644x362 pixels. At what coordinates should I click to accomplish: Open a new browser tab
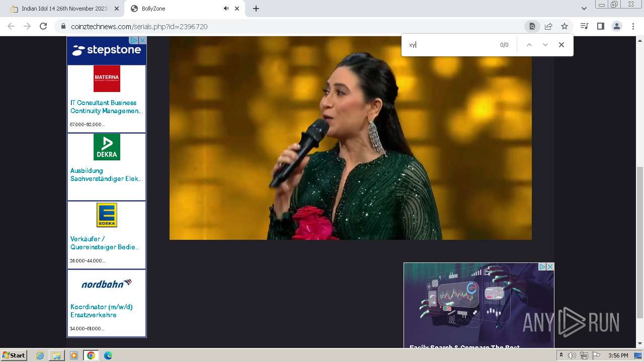pyautogui.click(x=256, y=9)
